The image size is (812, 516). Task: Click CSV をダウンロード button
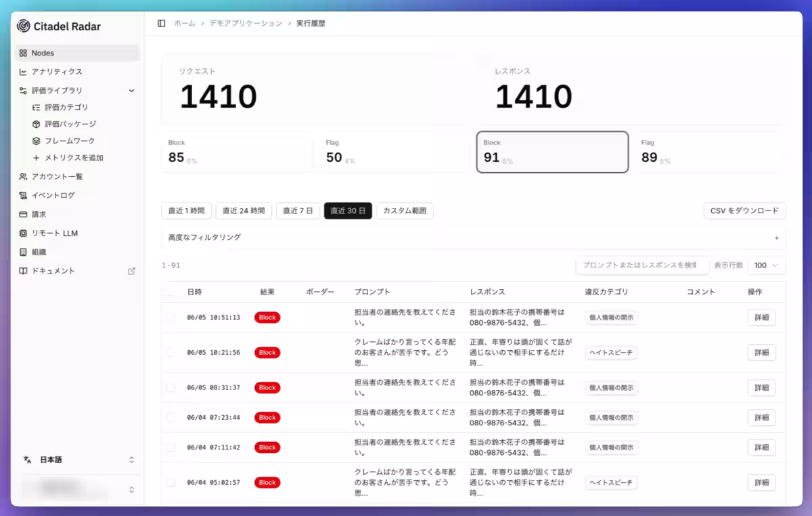click(x=744, y=211)
